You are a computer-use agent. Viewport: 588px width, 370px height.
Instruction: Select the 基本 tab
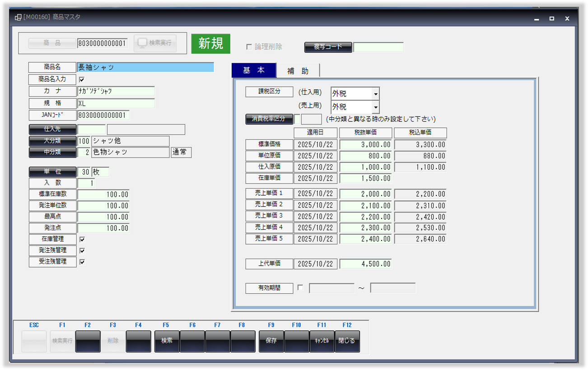click(254, 71)
